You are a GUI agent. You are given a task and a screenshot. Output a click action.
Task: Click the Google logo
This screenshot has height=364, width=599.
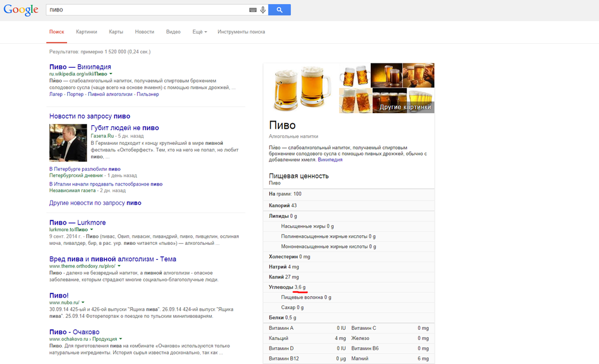(21, 10)
